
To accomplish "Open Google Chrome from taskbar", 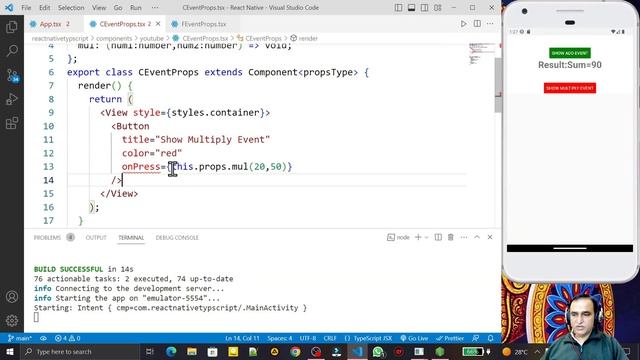I will tap(295, 351).
